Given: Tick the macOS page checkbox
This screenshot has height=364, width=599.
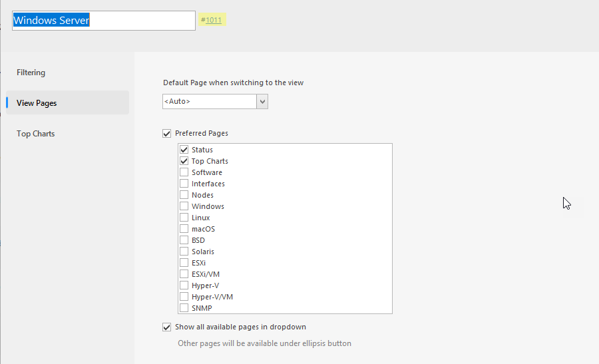Looking at the screenshot, I should click(184, 229).
